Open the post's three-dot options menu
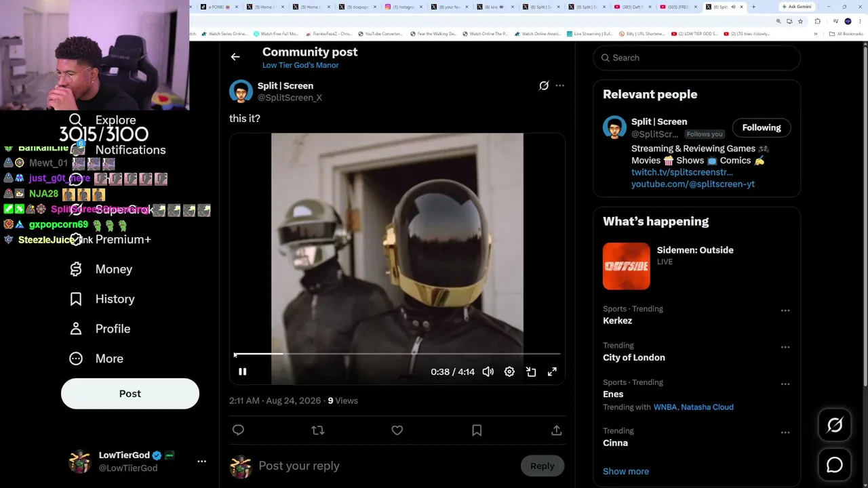 coord(559,86)
